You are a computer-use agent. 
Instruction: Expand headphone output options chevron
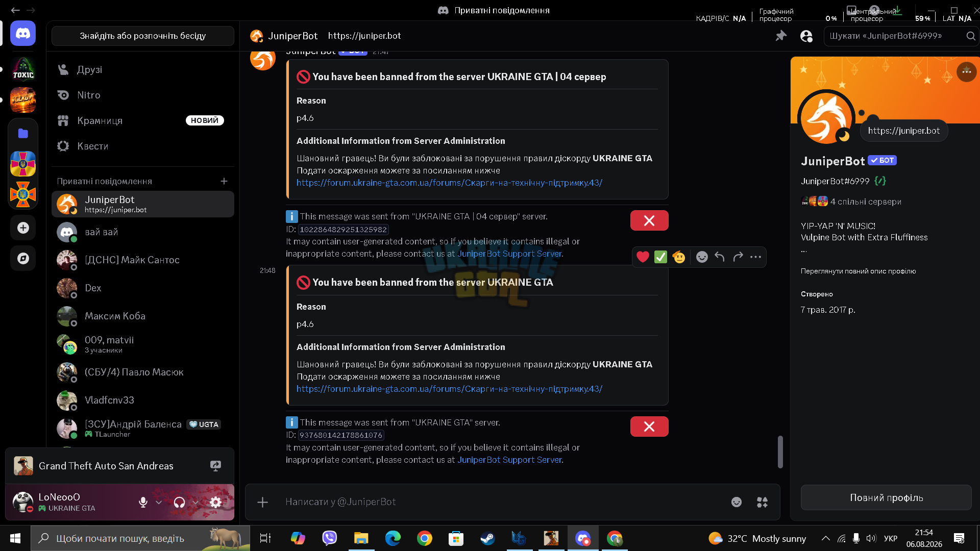pyautogui.click(x=195, y=502)
